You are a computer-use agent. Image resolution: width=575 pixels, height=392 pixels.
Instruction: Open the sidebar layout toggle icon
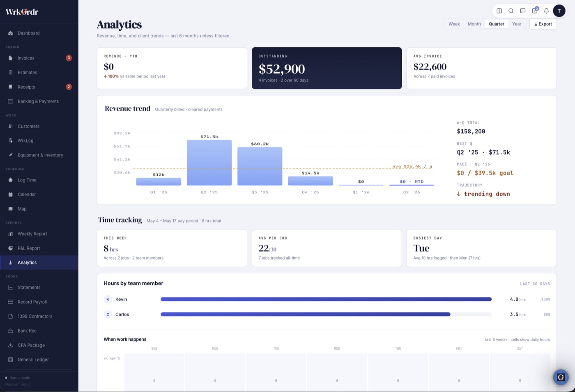tap(499, 11)
